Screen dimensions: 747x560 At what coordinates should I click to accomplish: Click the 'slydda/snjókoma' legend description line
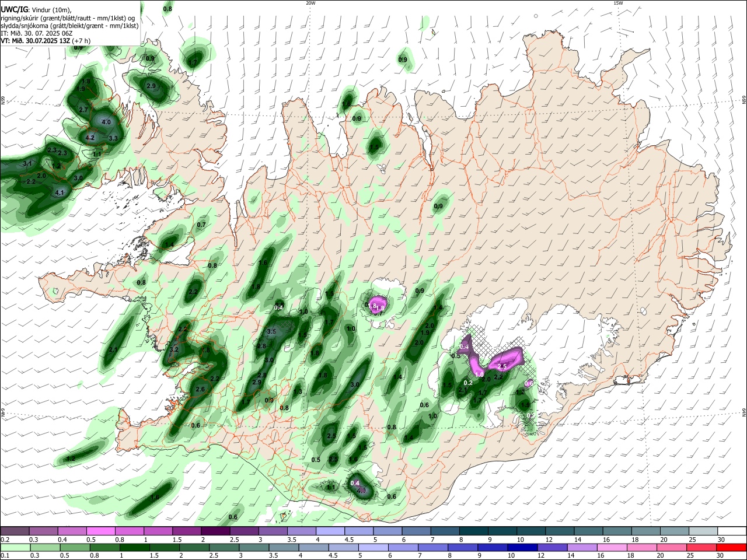point(69,26)
